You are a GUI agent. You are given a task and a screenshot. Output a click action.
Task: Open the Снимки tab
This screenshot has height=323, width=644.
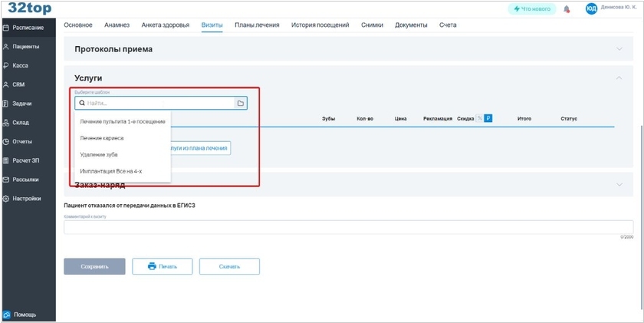click(x=373, y=25)
